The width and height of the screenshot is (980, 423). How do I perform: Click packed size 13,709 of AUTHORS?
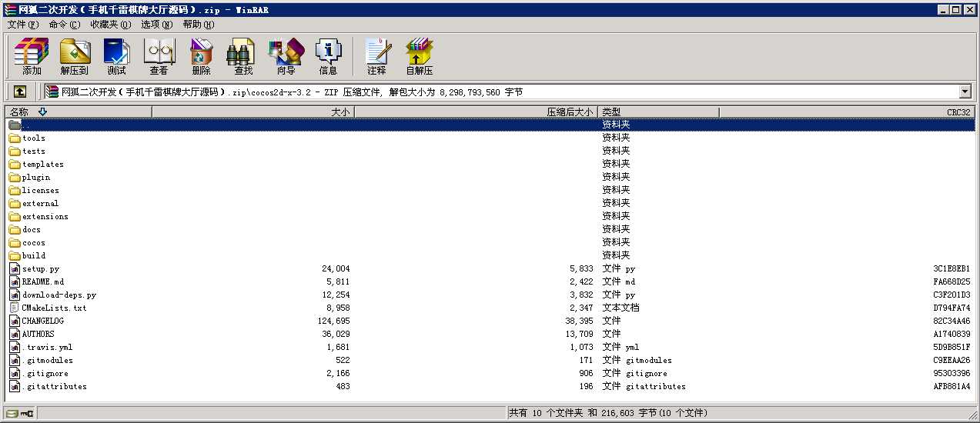point(579,335)
